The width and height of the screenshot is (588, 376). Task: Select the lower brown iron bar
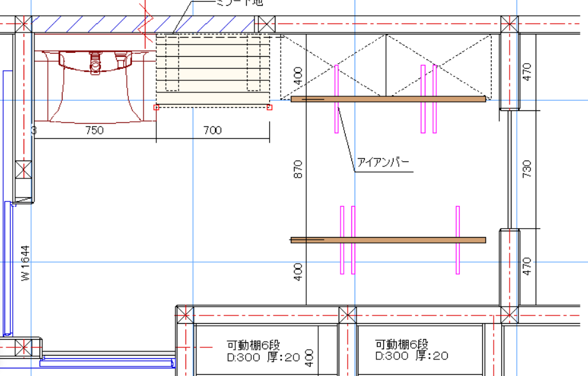pos(388,240)
